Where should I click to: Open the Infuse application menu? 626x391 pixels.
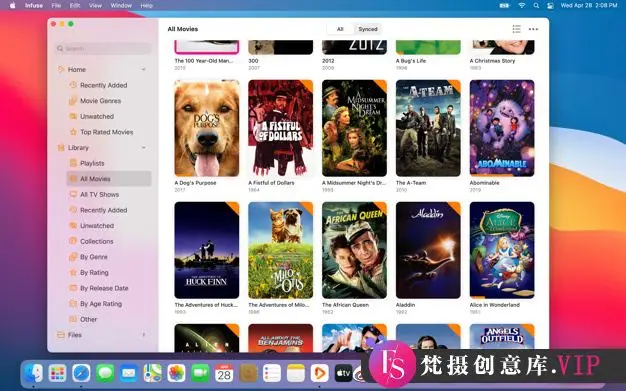34,6
